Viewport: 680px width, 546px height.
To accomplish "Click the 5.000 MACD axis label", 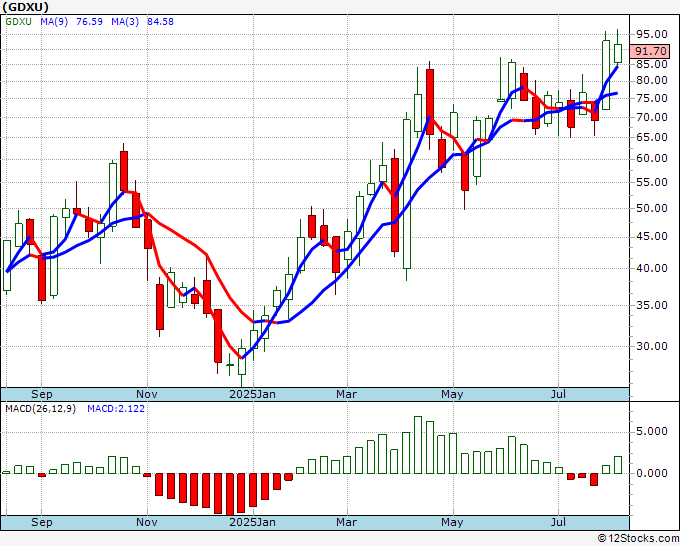I will (x=651, y=432).
